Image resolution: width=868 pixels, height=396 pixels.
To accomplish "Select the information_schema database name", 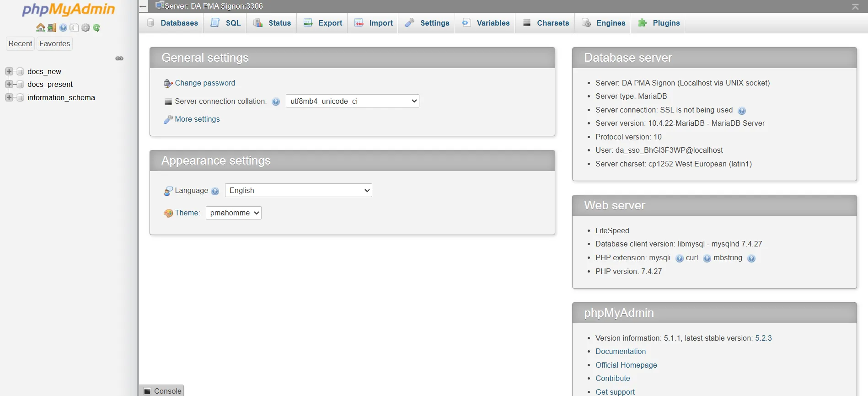I will 61,98.
